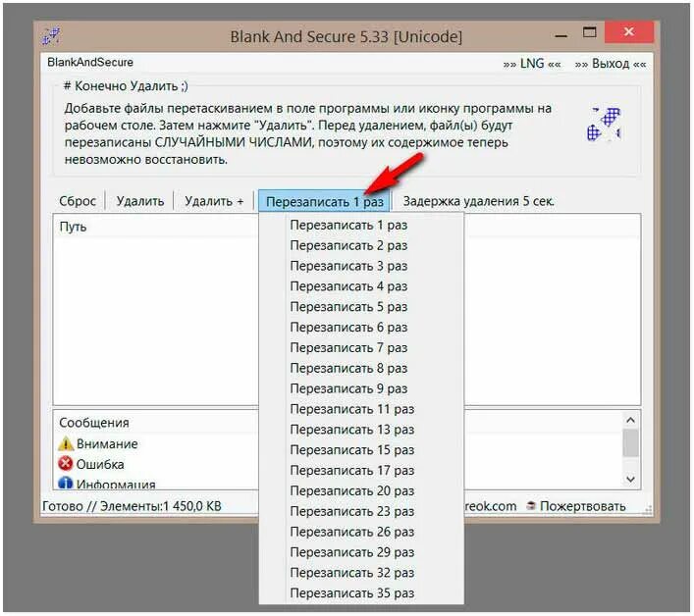Click the Удалить + button
694x616 pixels.
click(214, 201)
